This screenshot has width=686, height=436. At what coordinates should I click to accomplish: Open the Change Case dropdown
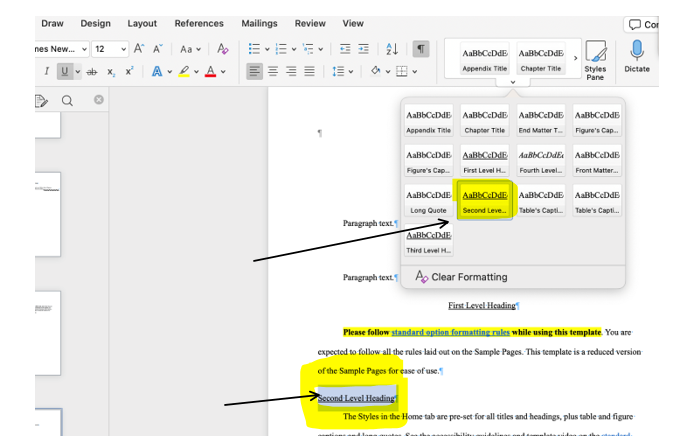(x=190, y=48)
